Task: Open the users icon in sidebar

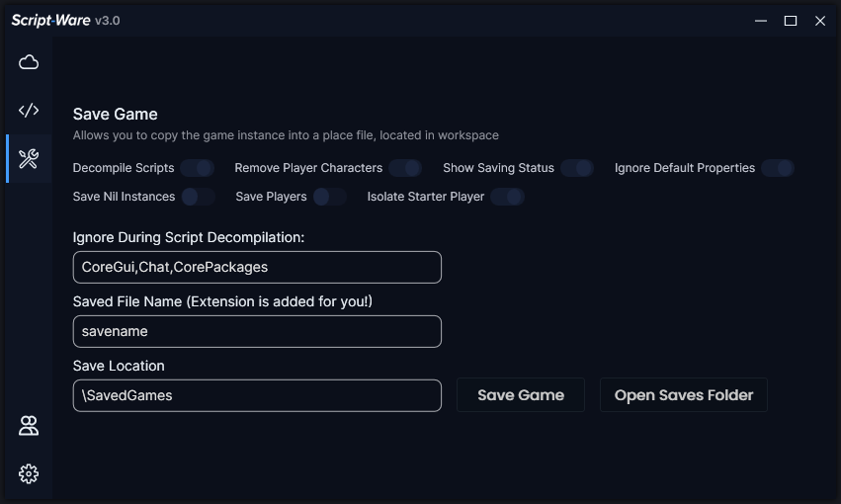Action: (x=29, y=426)
